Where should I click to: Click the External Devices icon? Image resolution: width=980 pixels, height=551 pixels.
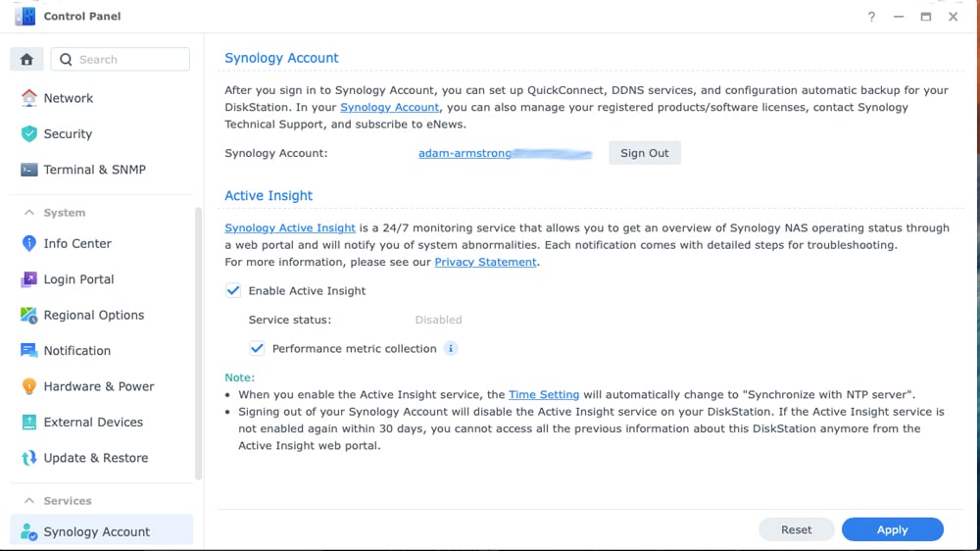28,423
